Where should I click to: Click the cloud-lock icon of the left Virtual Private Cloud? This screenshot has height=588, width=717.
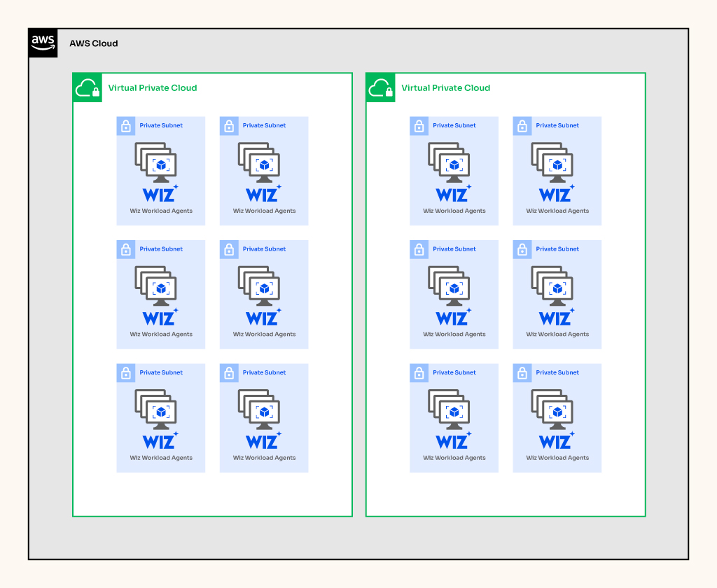pyautogui.click(x=88, y=87)
